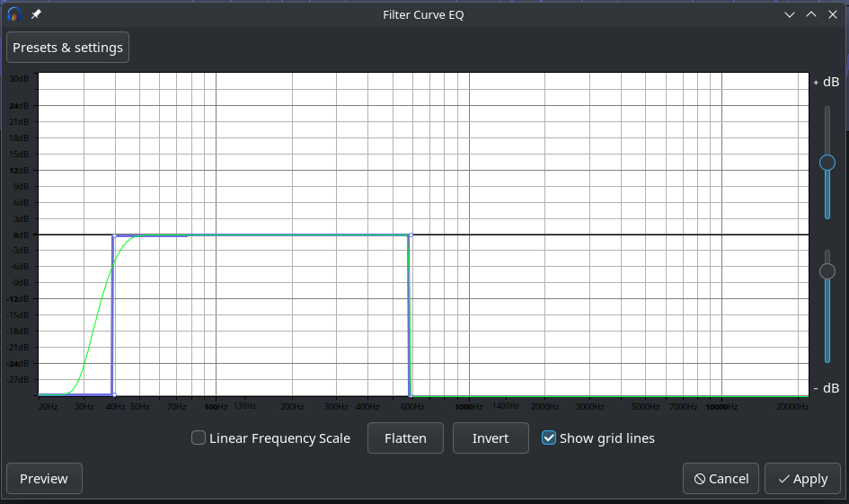Toggle the pin window icon
Image resolution: width=849 pixels, height=504 pixels.
[x=36, y=14]
